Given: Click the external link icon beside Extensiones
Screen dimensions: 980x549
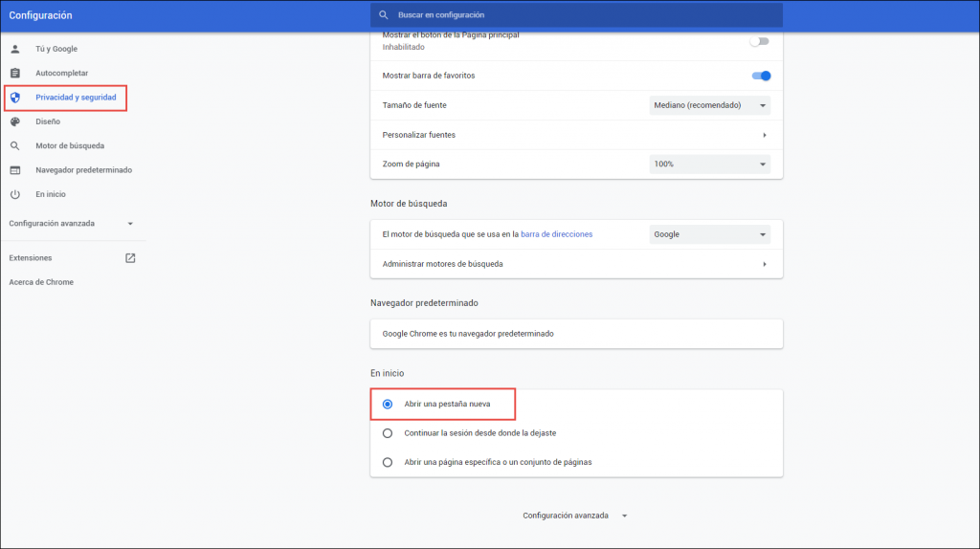Looking at the screenshot, I should 130,258.
